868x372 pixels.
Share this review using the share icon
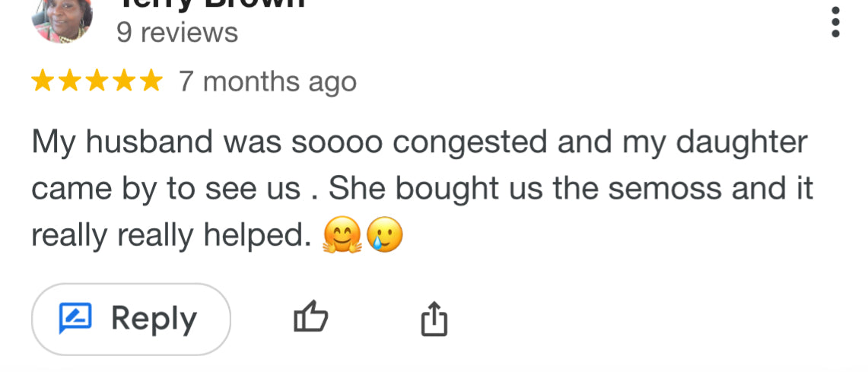click(x=434, y=318)
